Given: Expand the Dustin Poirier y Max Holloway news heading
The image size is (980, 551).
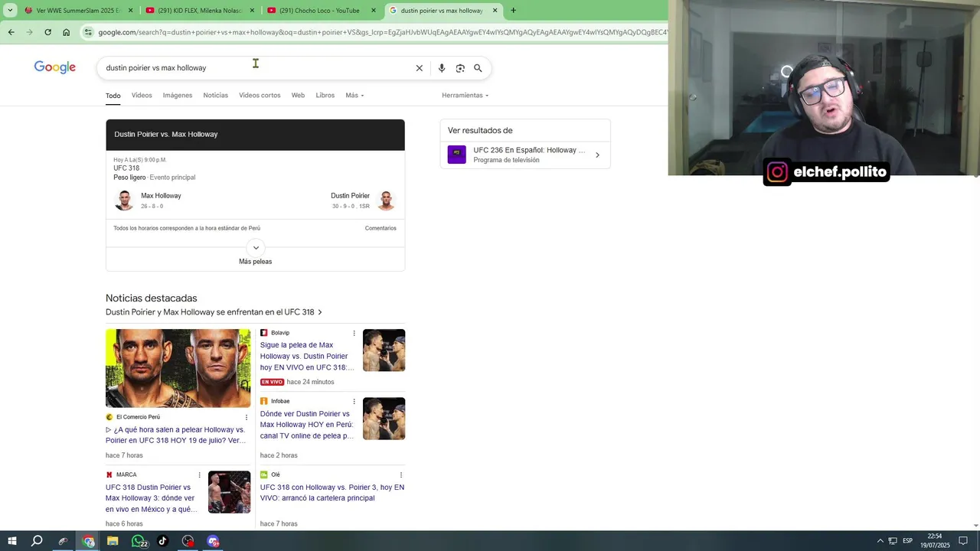Looking at the screenshot, I should (x=214, y=312).
